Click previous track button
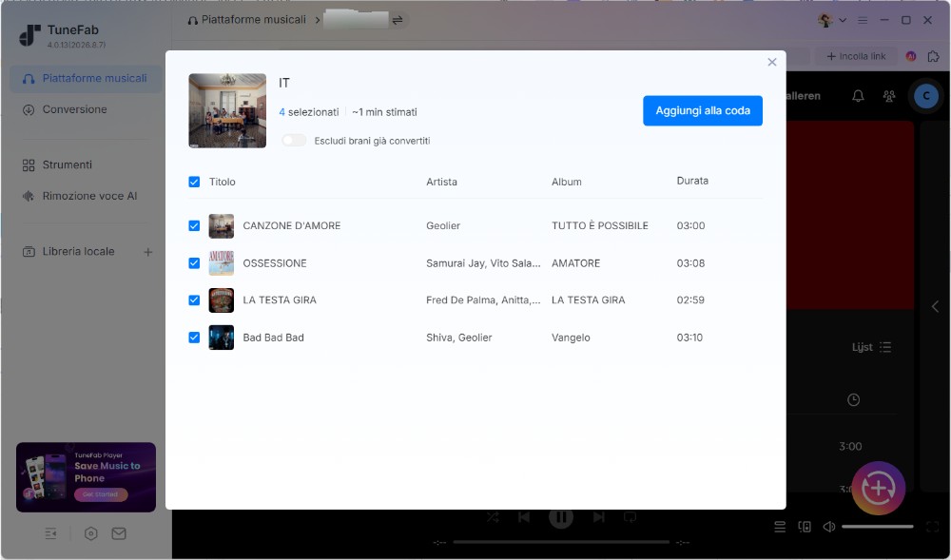951x560 pixels. (x=524, y=517)
